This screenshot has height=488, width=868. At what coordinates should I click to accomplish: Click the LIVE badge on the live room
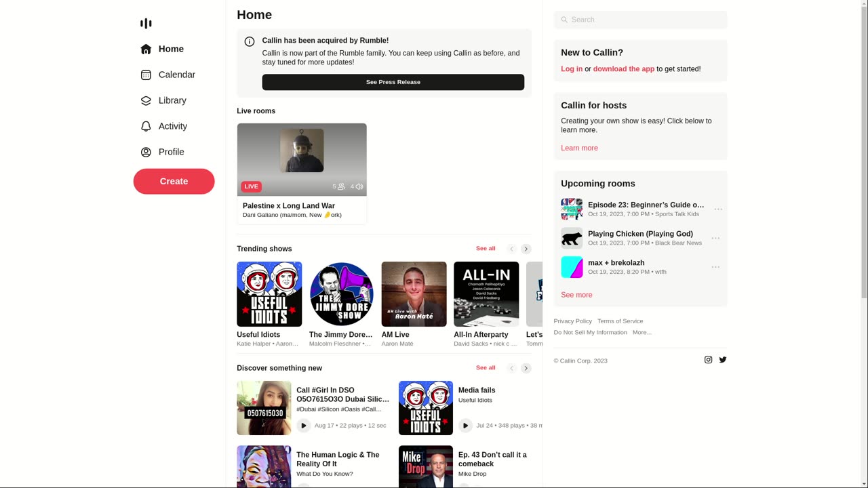(x=251, y=186)
